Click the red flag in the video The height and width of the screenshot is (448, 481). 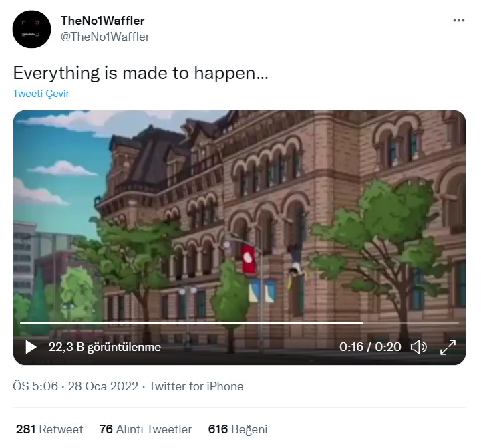(248, 259)
